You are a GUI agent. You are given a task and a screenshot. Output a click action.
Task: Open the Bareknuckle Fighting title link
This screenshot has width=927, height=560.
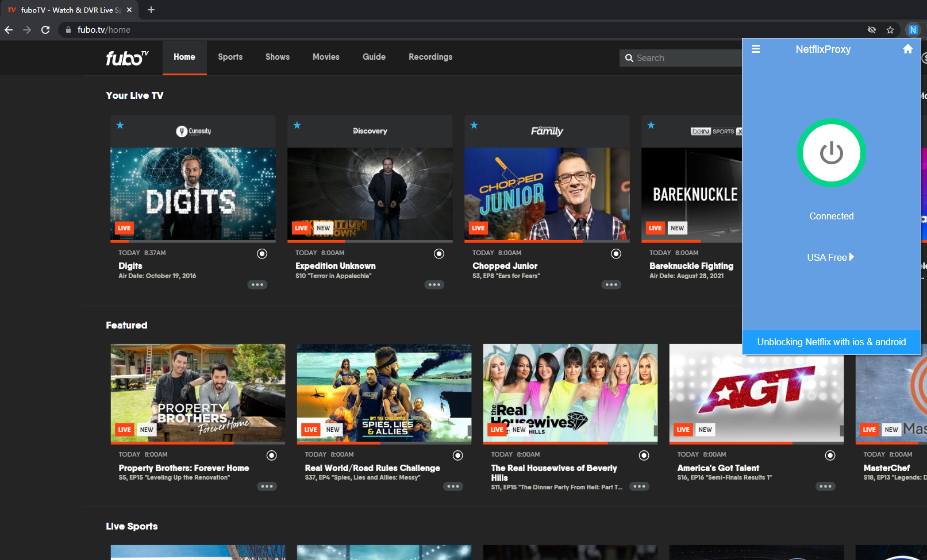click(691, 266)
